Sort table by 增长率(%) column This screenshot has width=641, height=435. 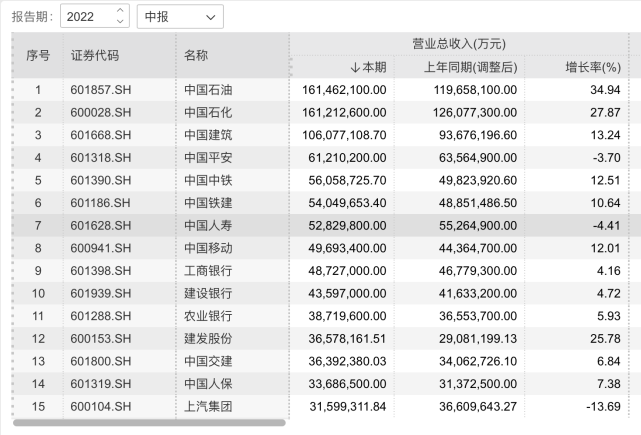(x=592, y=67)
